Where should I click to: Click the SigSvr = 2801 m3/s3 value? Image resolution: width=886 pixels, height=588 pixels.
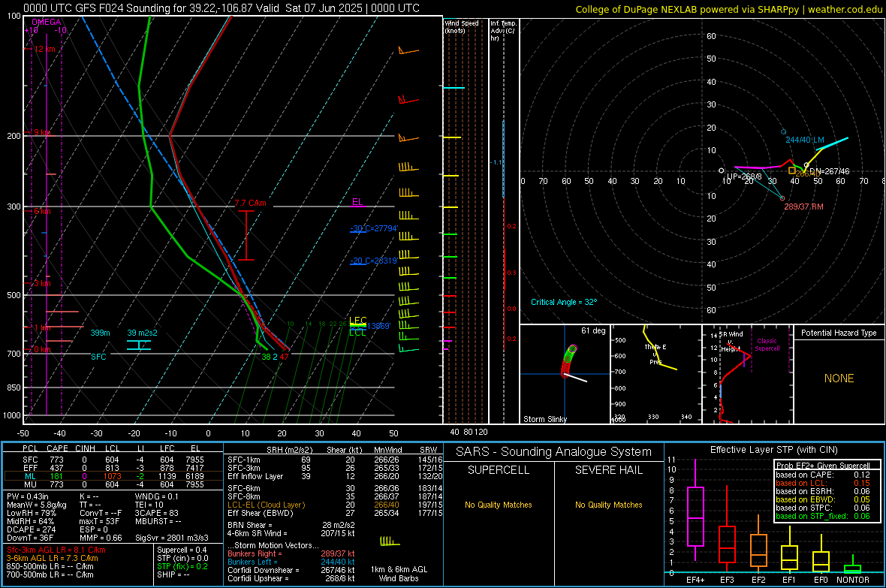[x=172, y=538]
